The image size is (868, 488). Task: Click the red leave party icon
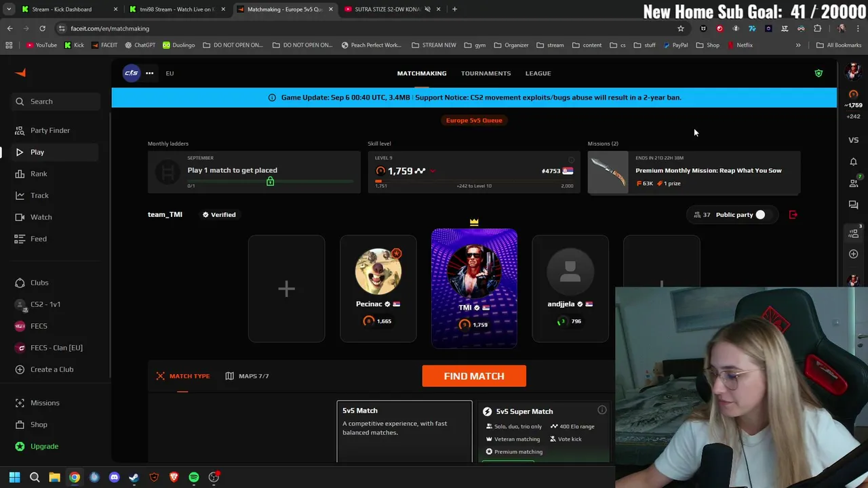tap(793, 215)
